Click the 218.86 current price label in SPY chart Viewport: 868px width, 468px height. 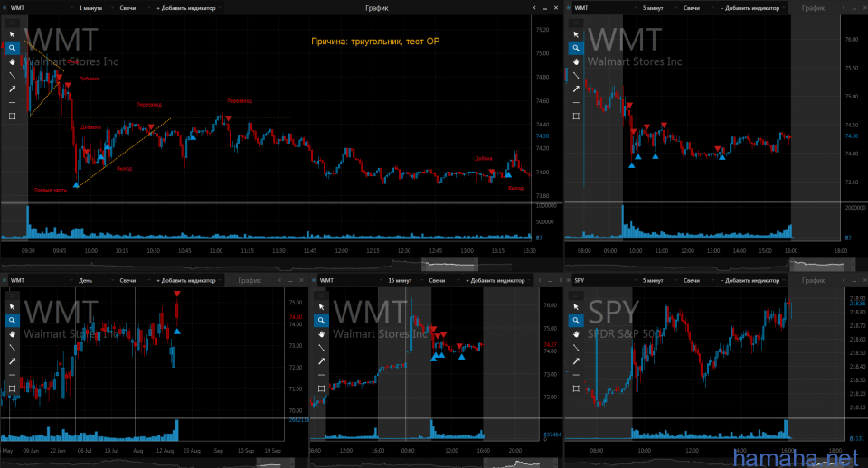click(857, 304)
